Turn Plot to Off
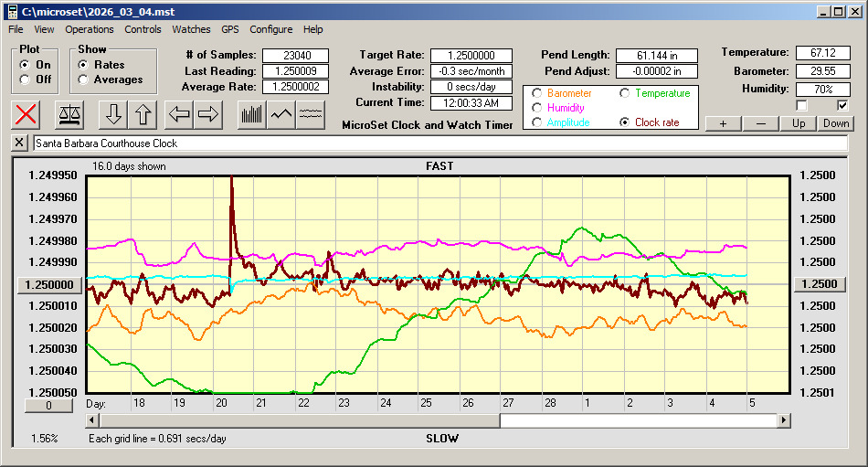868x467 pixels. (26, 80)
